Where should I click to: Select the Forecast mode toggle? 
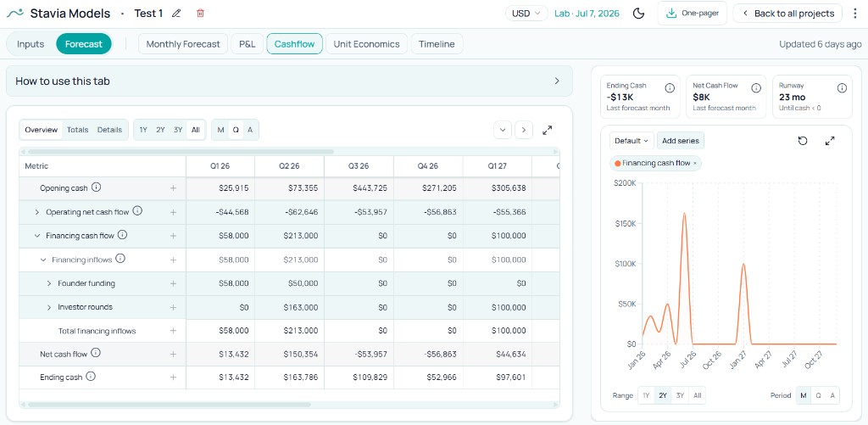coord(84,44)
